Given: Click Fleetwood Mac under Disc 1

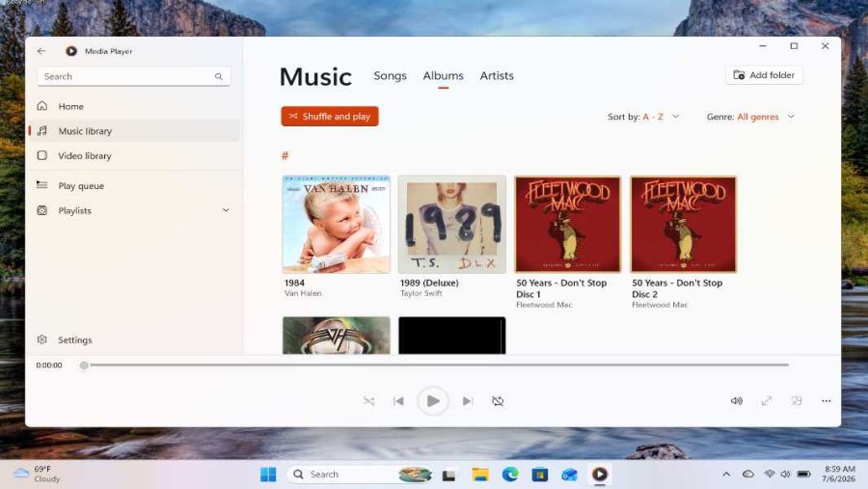Looking at the screenshot, I should coord(544,305).
